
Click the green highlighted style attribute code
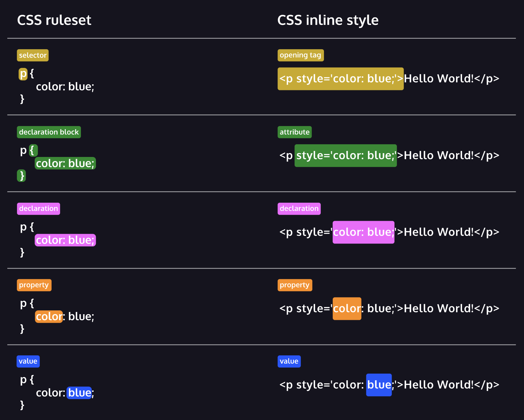[345, 155]
